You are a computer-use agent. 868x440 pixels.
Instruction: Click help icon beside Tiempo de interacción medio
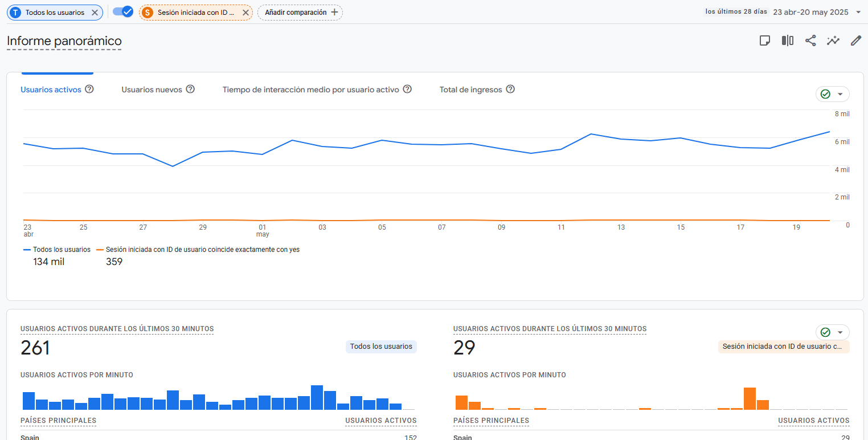[x=407, y=89]
